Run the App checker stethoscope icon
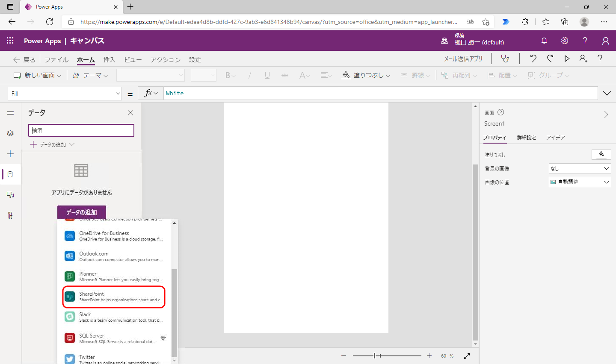The width and height of the screenshot is (616, 364). (505, 59)
